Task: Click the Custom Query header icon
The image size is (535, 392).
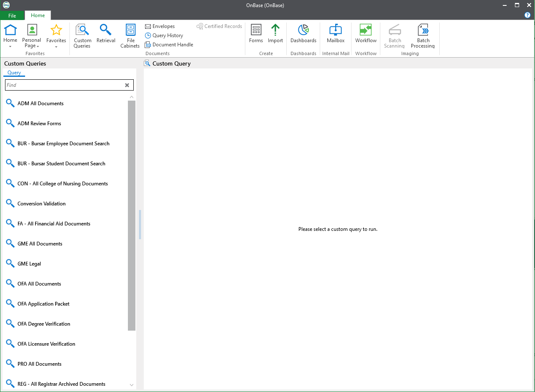Action: (x=147, y=63)
